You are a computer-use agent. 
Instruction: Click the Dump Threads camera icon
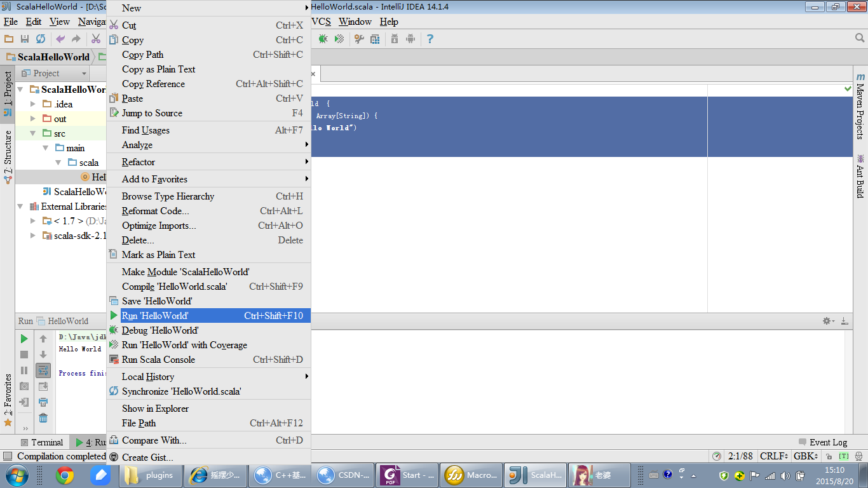point(24,386)
